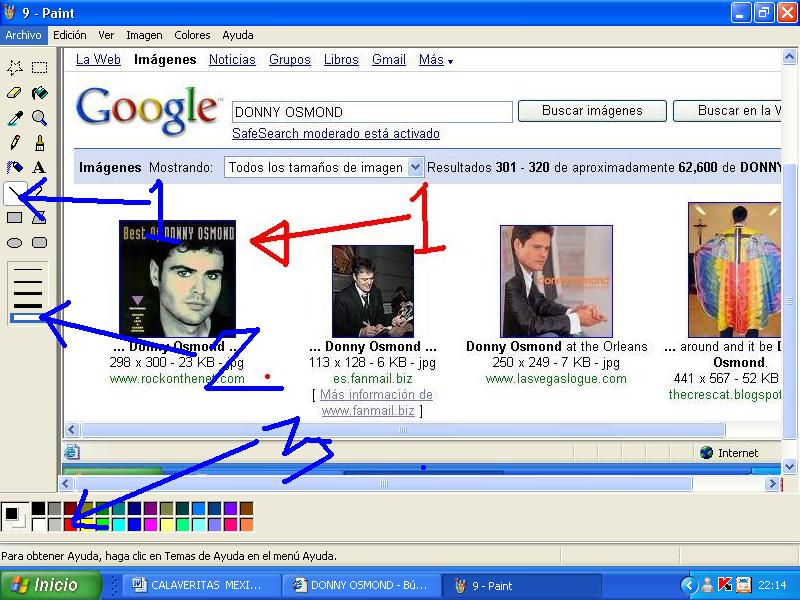Activate the Pick color eyedropper

click(15, 117)
